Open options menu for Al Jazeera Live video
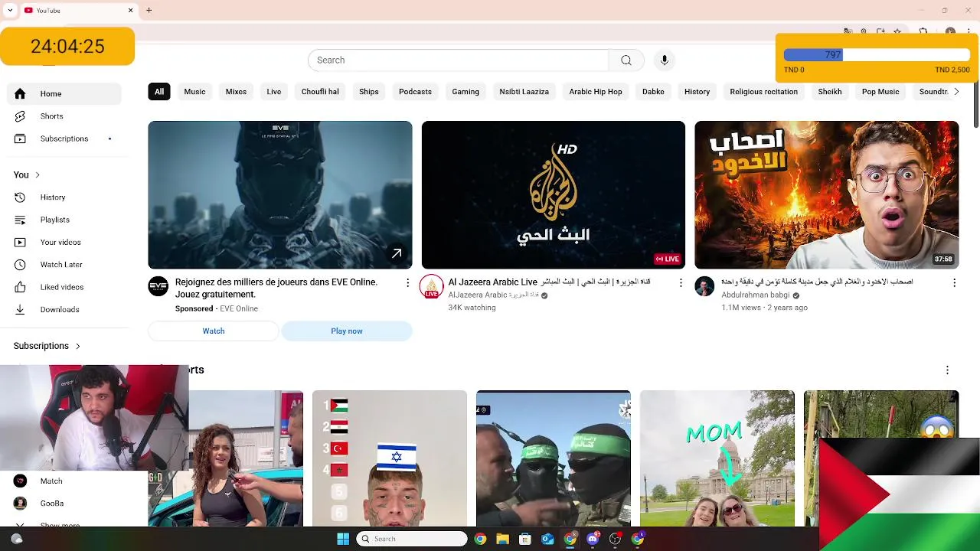This screenshot has width=980, height=551. click(681, 283)
